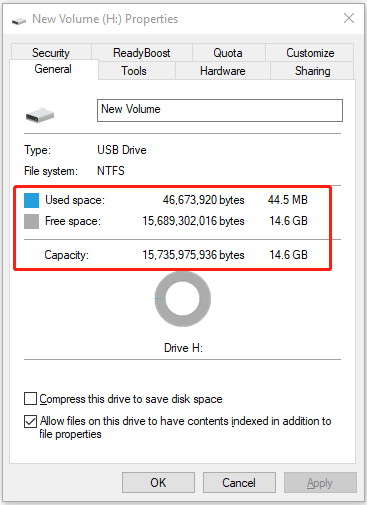Click the blue Used space color square
The width and height of the screenshot is (367, 505).
click(x=31, y=200)
